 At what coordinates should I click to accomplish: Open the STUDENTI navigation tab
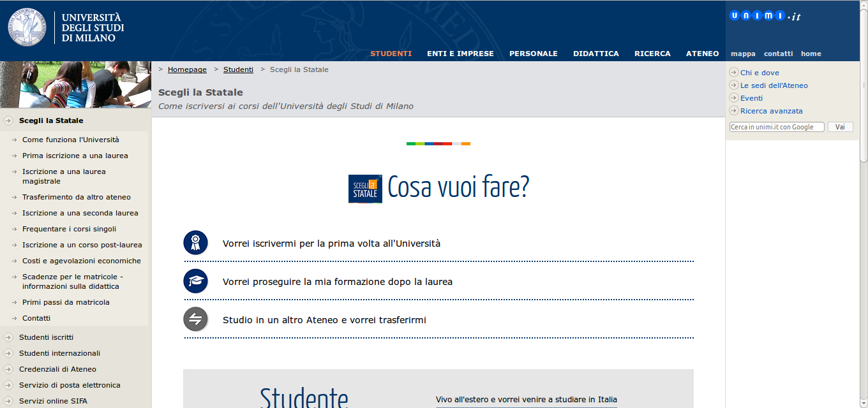391,54
